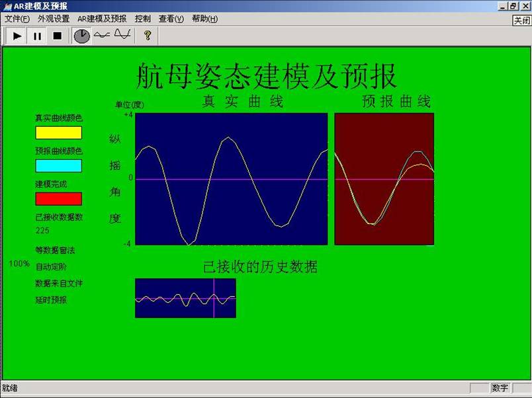Open the 外观设置 menu
This screenshot has height=398, width=532.
pos(54,19)
